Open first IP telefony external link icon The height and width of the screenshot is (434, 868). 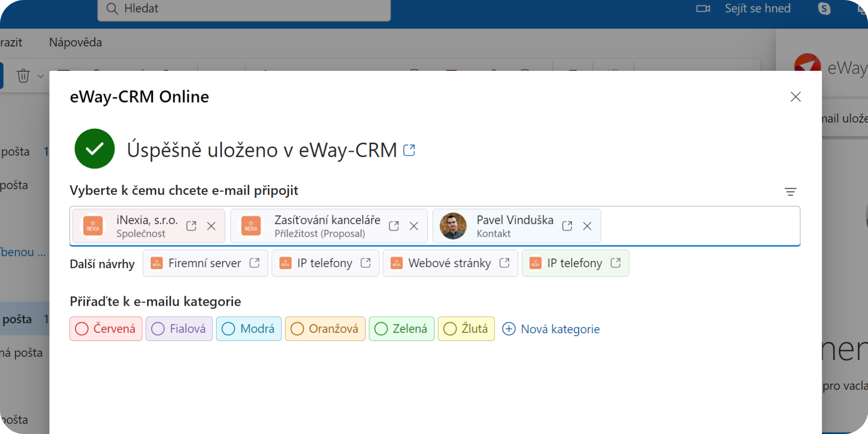[x=366, y=263]
